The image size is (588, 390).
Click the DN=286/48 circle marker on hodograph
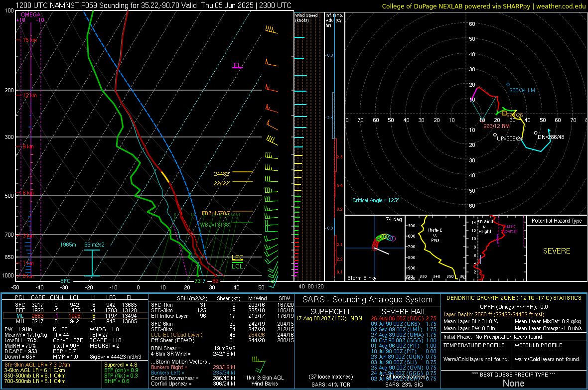click(x=536, y=133)
